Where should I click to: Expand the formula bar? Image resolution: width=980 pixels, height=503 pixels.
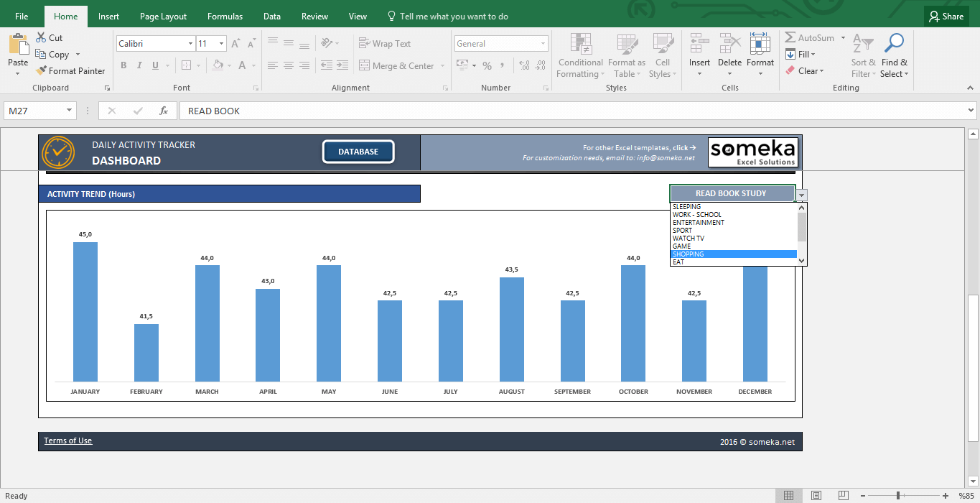click(x=971, y=111)
